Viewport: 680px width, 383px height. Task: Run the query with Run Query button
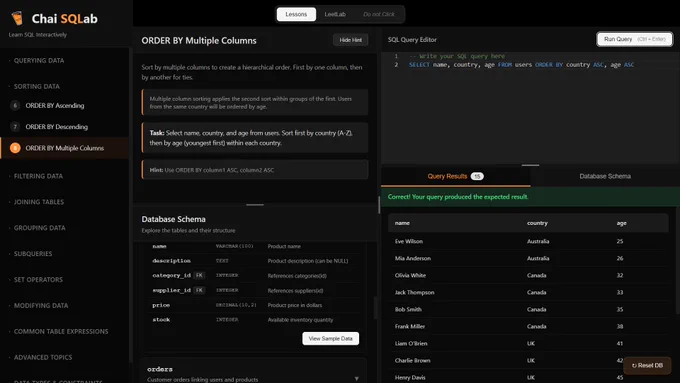[634, 39]
